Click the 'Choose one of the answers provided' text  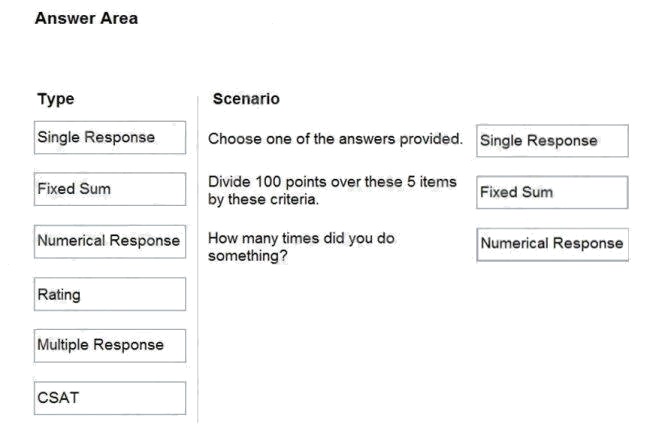(335, 139)
